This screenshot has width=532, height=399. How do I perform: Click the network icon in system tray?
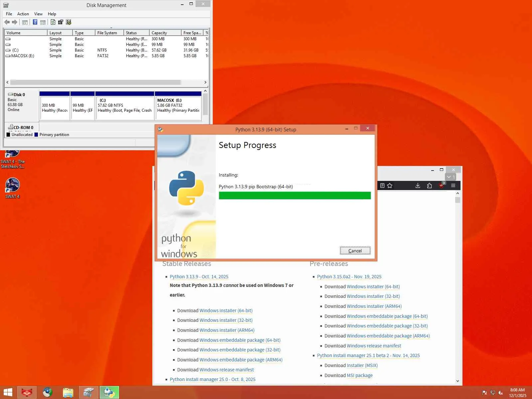click(x=492, y=393)
